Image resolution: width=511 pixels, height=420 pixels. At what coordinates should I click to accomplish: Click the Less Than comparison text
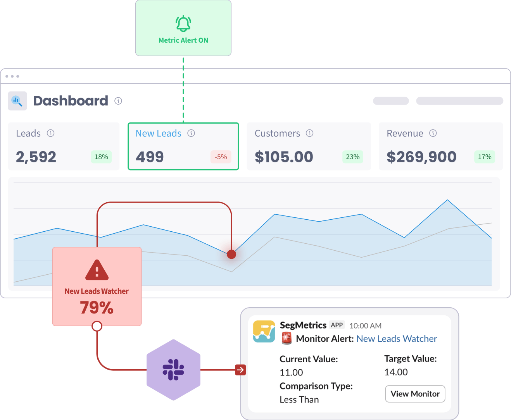pos(299,399)
